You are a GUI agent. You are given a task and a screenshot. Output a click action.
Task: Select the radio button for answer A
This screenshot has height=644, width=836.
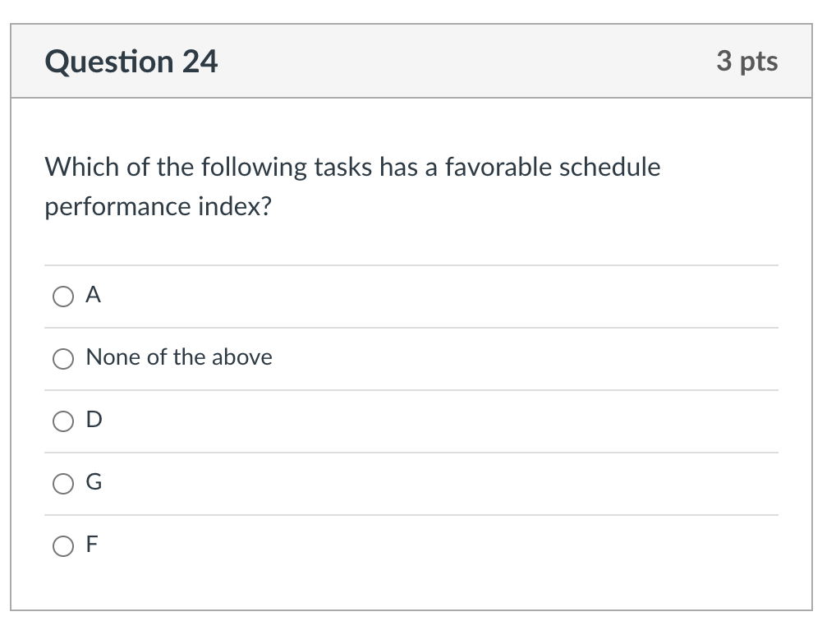[x=63, y=297]
